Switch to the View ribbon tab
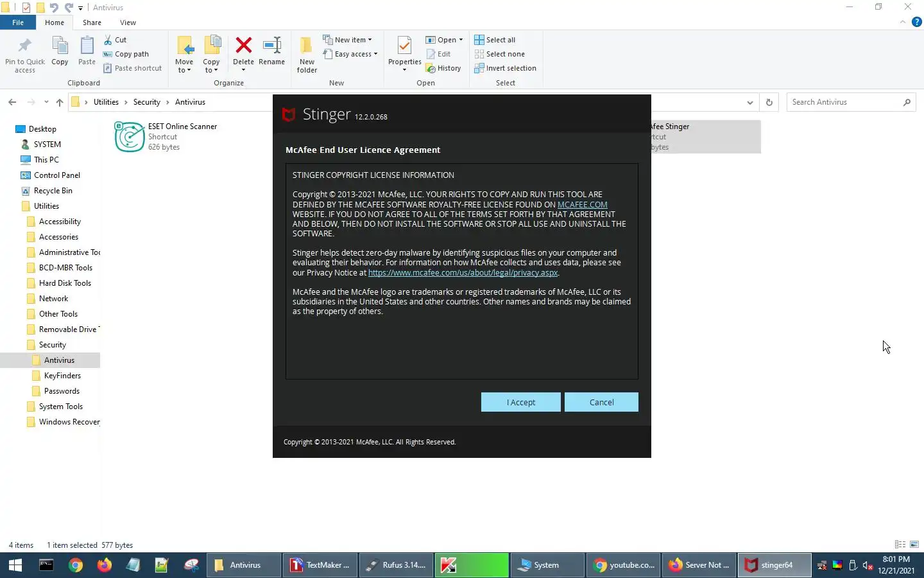Viewport: 924px width, 578px height. [128, 22]
